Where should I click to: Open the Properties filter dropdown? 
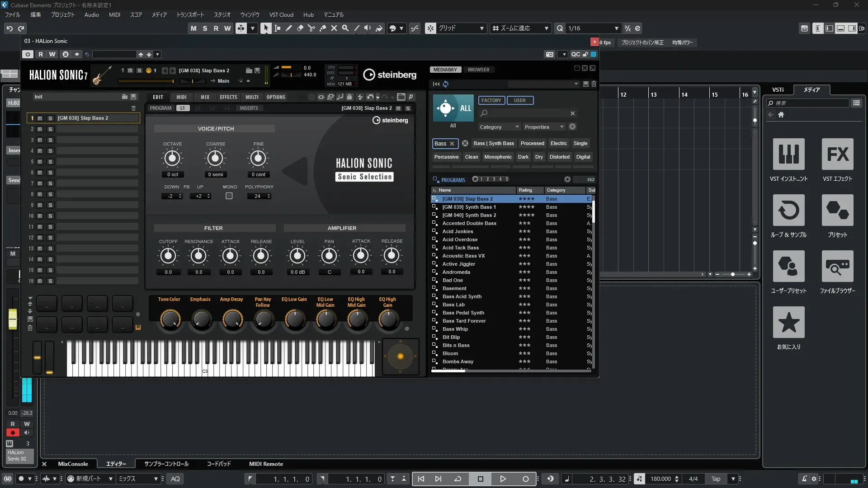pyautogui.click(x=544, y=127)
